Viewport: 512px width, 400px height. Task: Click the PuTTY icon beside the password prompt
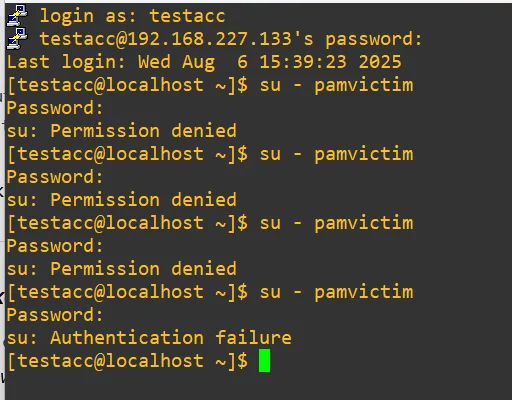click(x=17, y=38)
